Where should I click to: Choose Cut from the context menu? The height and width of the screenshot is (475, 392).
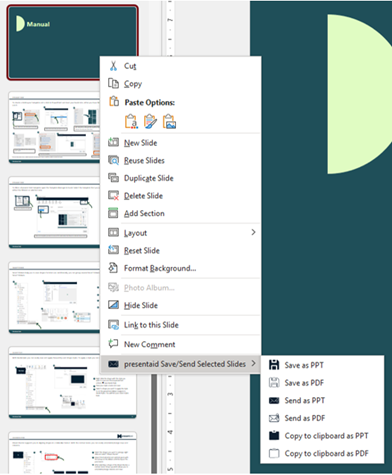(180, 66)
